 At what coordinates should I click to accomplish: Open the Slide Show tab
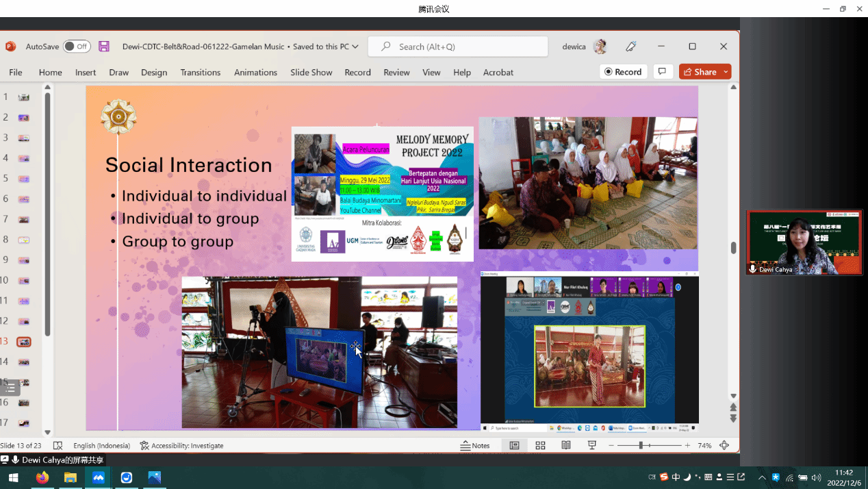point(311,72)
